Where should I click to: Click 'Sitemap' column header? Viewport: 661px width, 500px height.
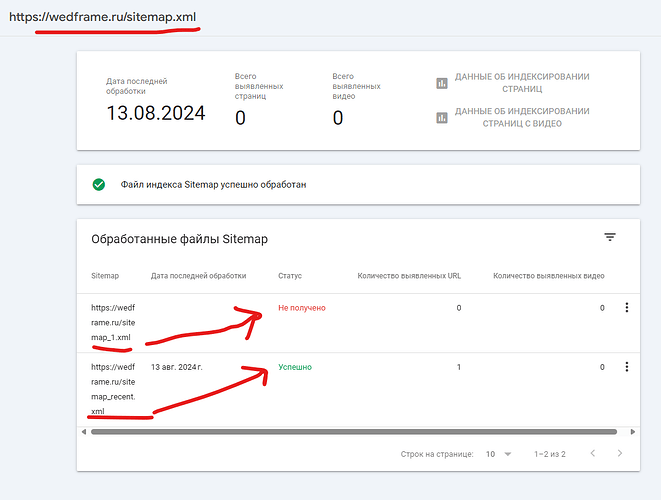click(105, 276)
